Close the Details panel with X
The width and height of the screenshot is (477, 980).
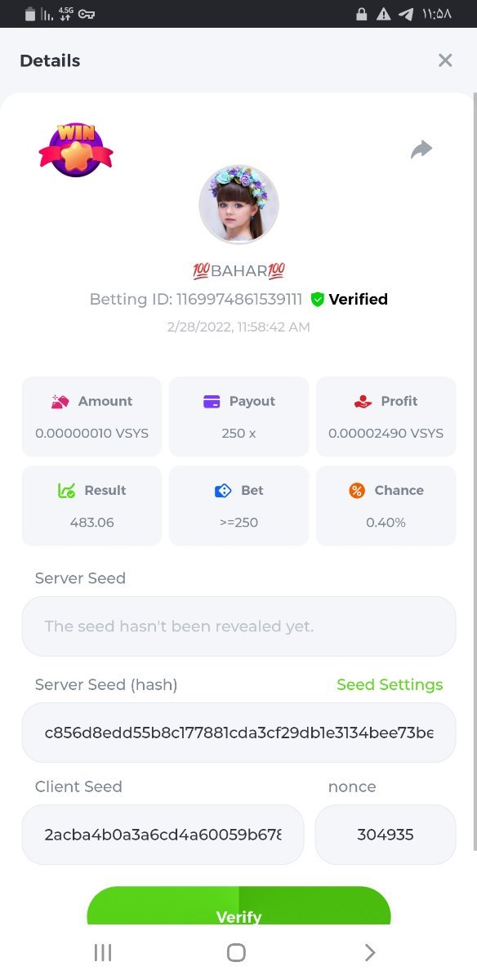point(445,60)
